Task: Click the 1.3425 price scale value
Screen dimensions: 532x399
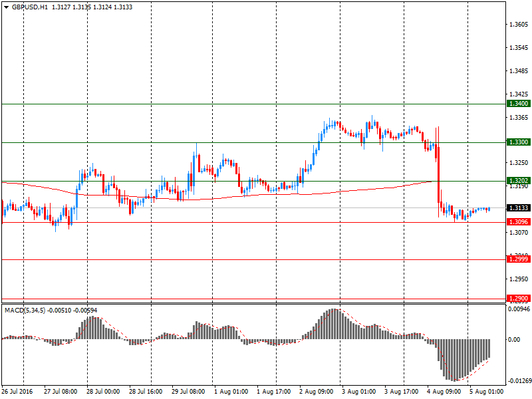Action: 519,94
